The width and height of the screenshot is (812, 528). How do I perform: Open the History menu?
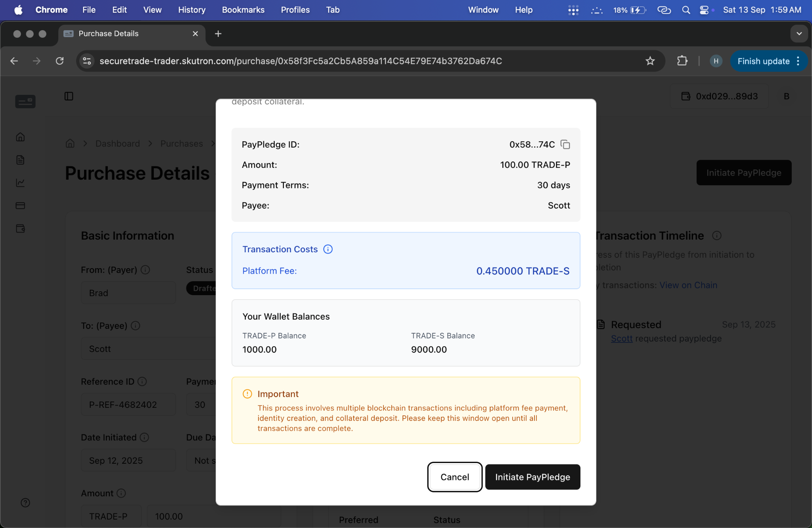click(x=192, y=10)
